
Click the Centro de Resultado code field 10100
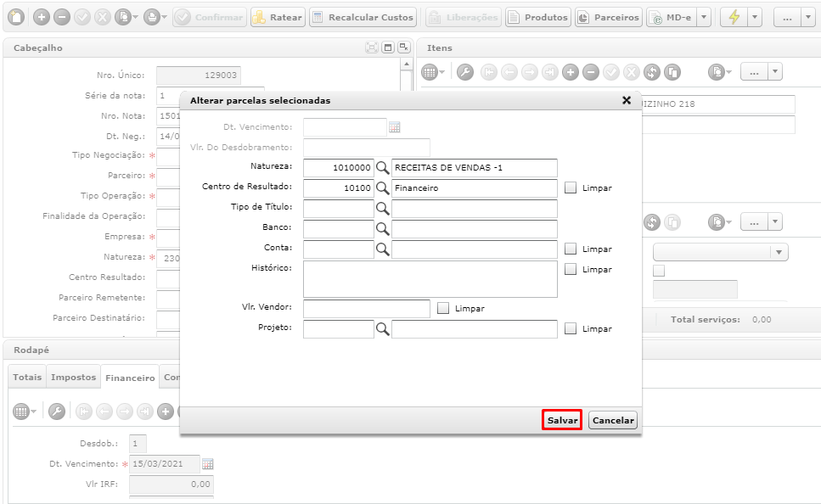(338, 188)
